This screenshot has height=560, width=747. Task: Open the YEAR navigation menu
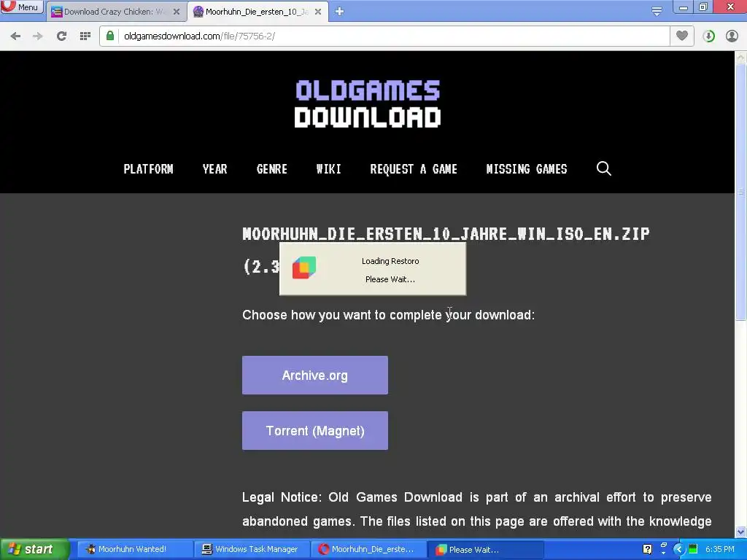pyautogui.click(x=215, y=169)
